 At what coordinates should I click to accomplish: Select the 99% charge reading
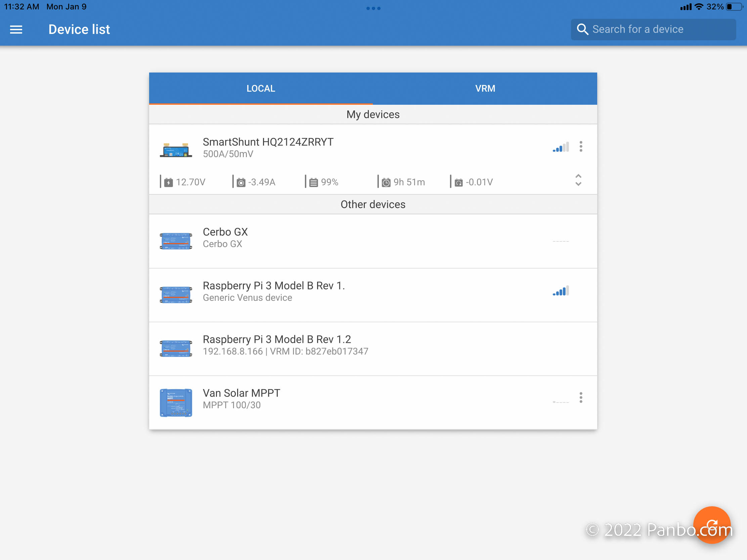[x=329, y=182]
